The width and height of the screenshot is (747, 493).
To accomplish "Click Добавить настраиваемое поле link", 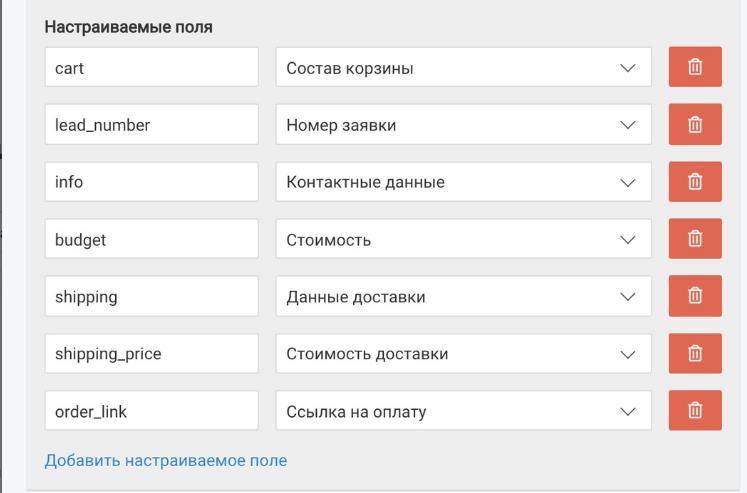I will (x=166, y=461).
